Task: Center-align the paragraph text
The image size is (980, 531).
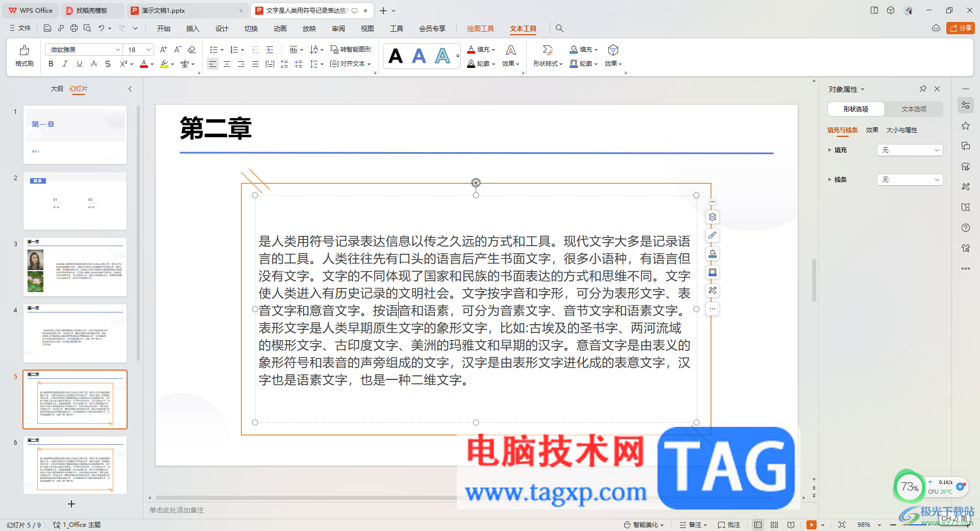Action: tap(227, 64)
